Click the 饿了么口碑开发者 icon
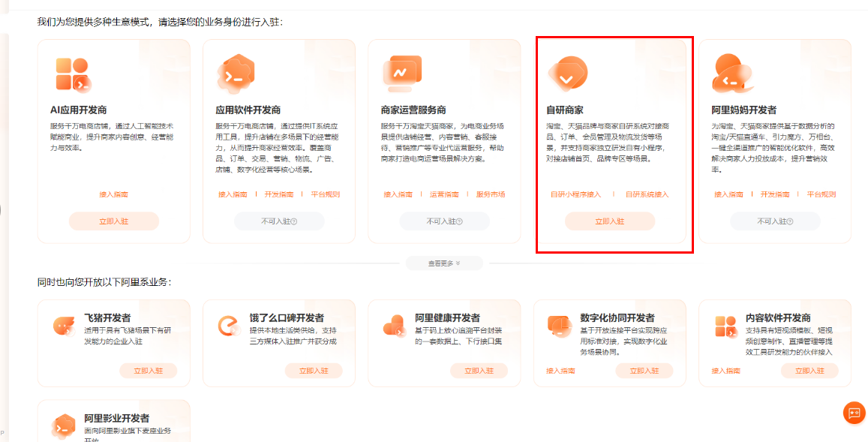868x442 pixels. pos(228,326)
